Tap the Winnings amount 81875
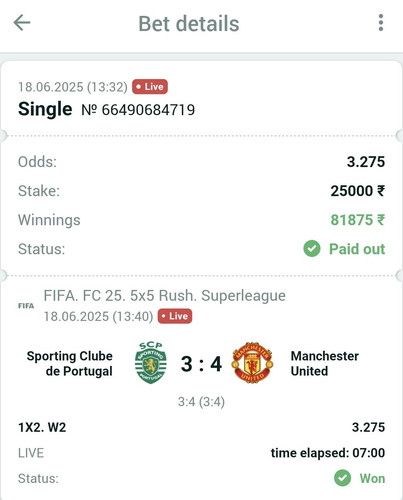Viewport: 403px width, 500px height. tap(358, 220)
